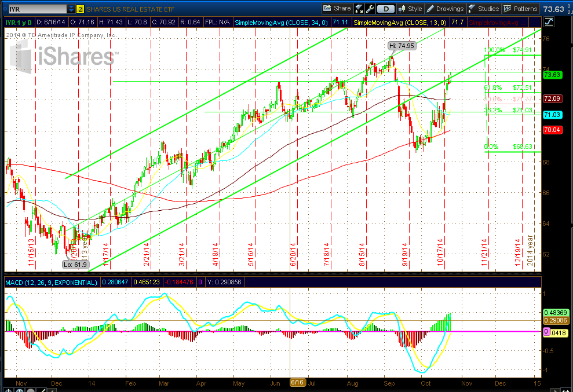Click the 11/15/13 expiration date label
The image size is (573, 392).
tap(31, 252)
